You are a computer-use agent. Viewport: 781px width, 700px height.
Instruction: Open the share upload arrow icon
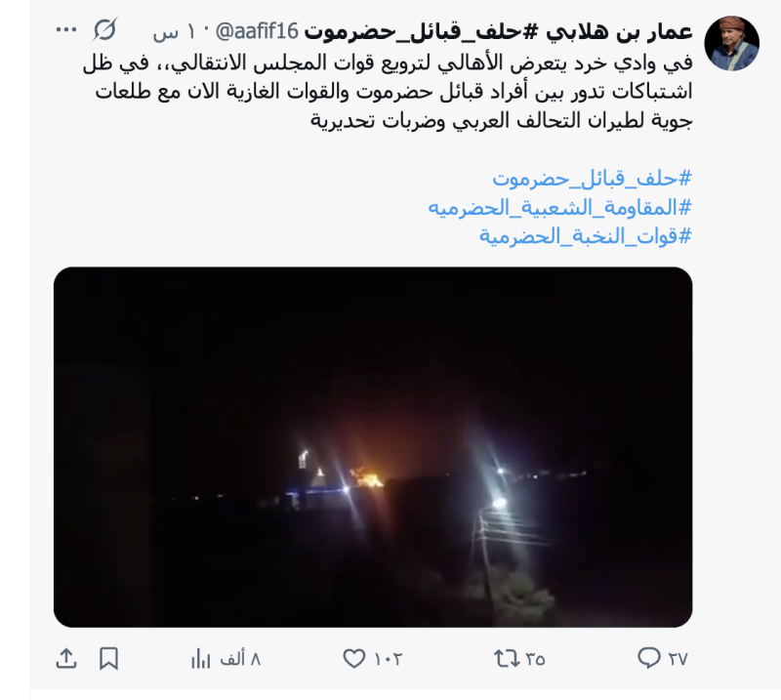(66, 658)
